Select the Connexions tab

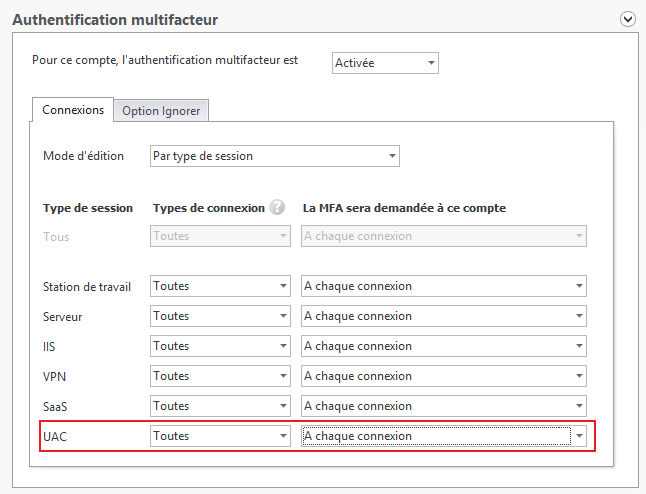point(73,110)
